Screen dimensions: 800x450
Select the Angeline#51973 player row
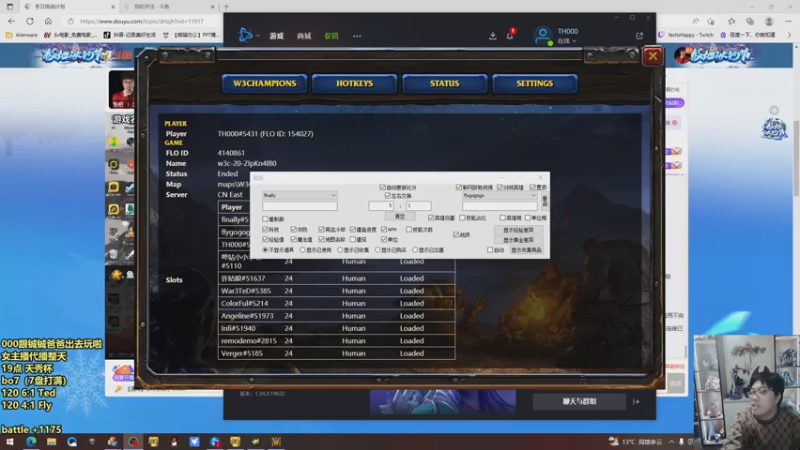pos(336,316)
